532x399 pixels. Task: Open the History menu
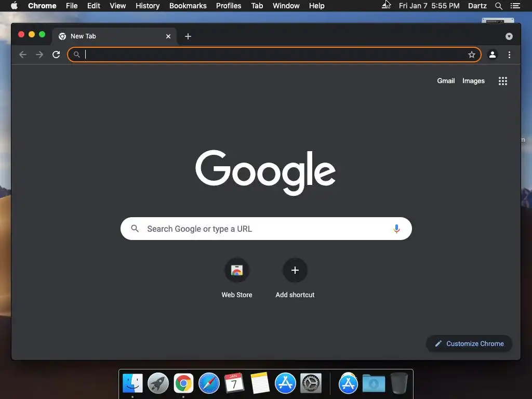[x=148, y=6]
